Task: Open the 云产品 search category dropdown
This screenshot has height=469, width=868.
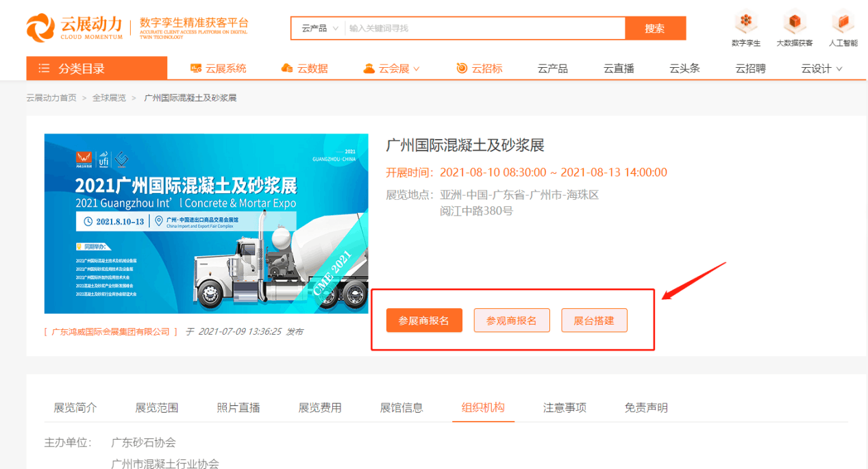Action: [x=317, y=28]
